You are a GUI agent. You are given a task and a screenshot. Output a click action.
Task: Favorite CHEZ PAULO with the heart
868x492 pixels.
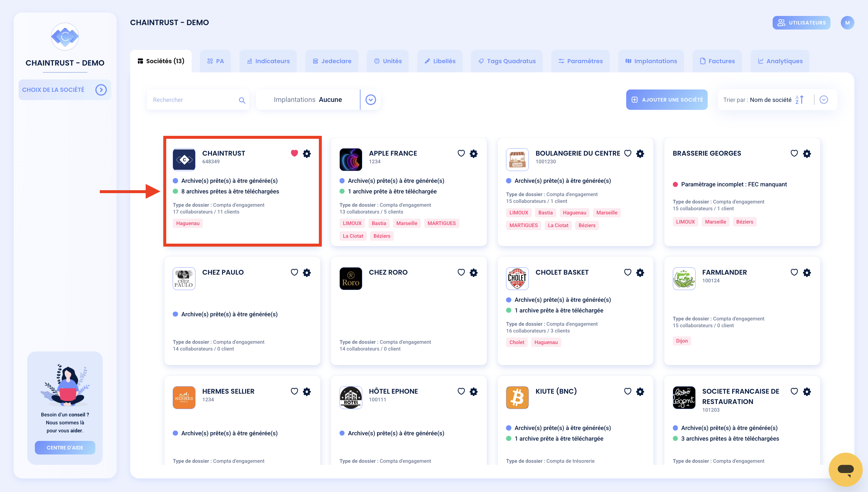click(x=294, y=272)
